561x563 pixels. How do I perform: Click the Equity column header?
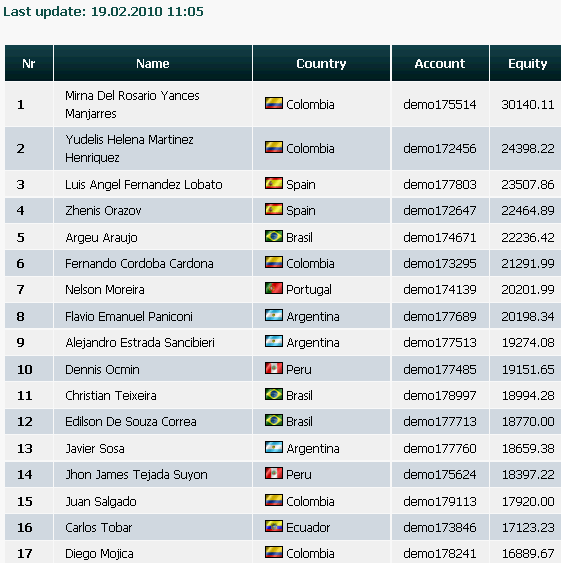(527, 63)
